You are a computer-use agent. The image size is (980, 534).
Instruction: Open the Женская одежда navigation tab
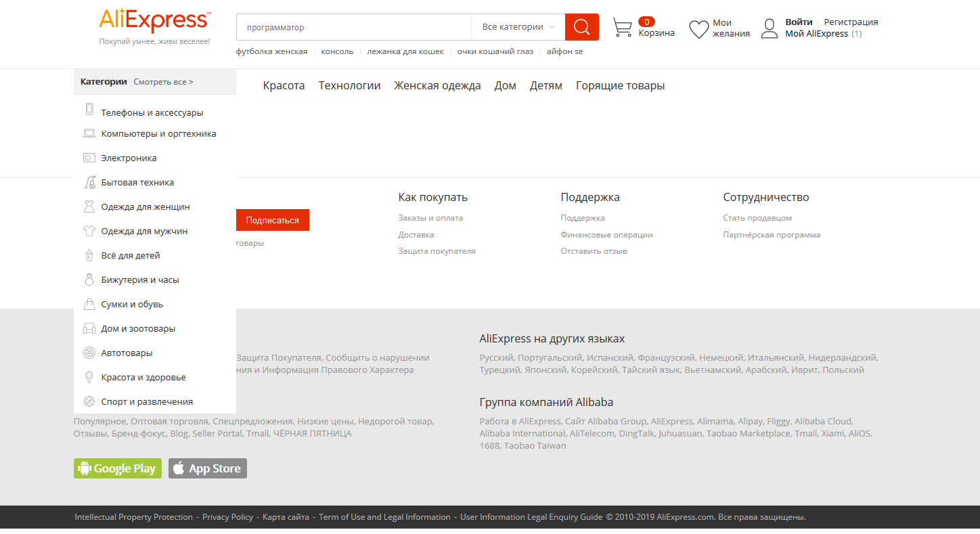click(438, 85)
